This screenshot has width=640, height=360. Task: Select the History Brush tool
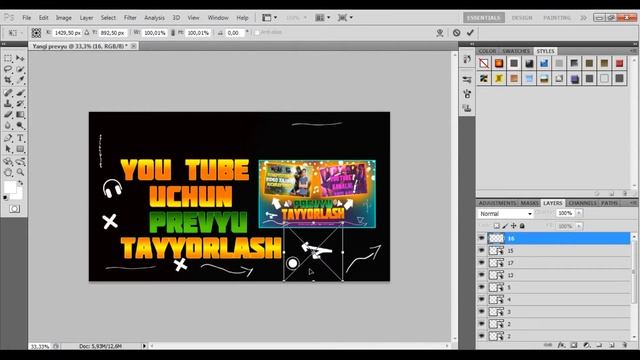pyautogui.click(x=20, y=104)
